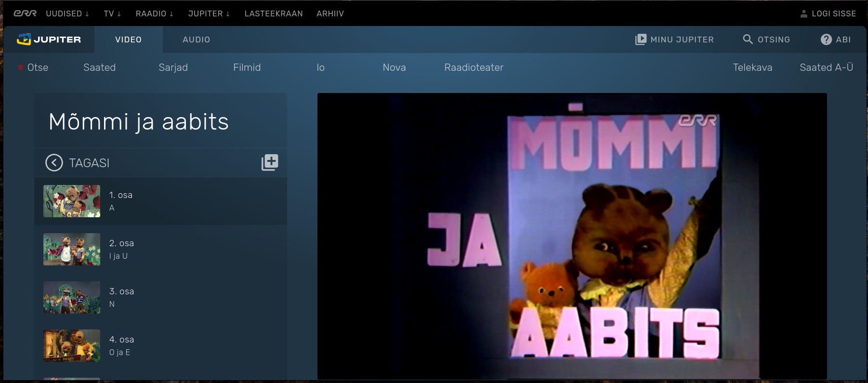Select the 1. osa thumbnail
Screen dimensions: 868x383
(x=72, y=201)
